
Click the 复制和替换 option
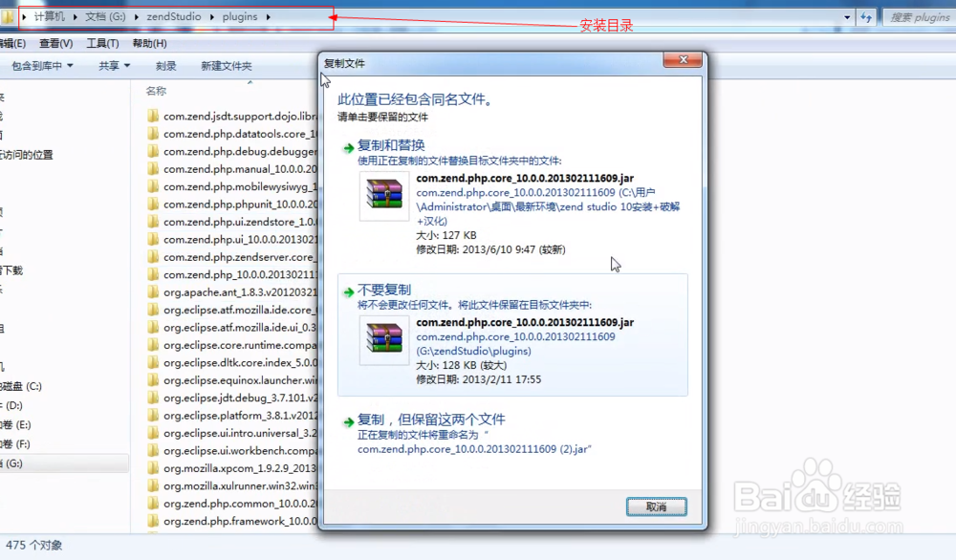[x=512, y=198]
